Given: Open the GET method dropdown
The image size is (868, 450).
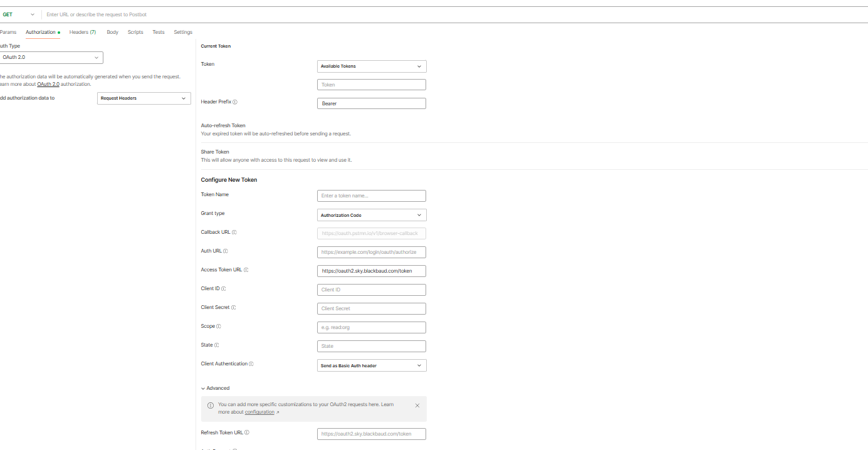Looking at the screenshot, I should [18, 14].
